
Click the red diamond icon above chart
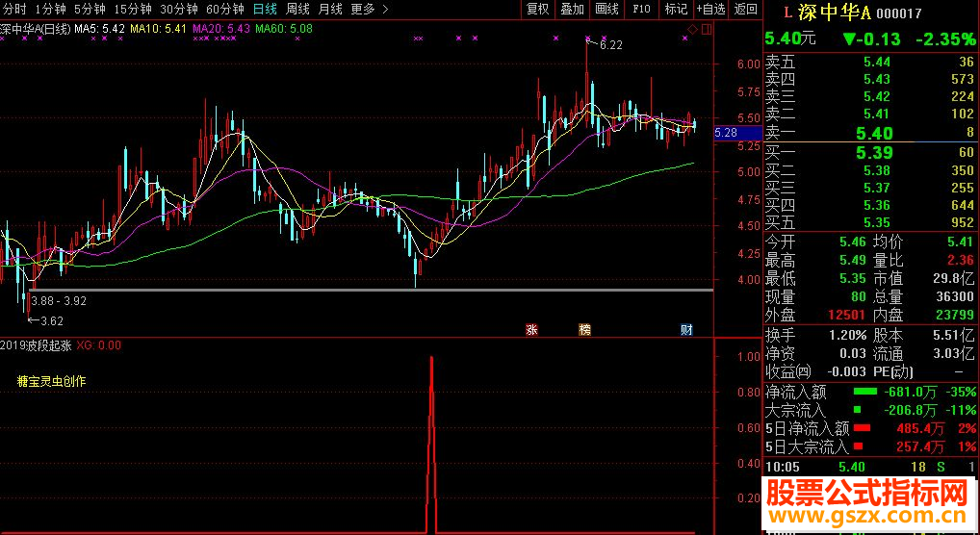[x=692, y=30]
